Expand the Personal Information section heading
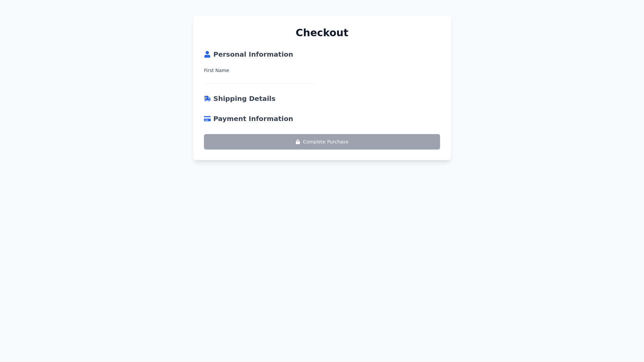 pyautogui.click(x=253, y=54)
